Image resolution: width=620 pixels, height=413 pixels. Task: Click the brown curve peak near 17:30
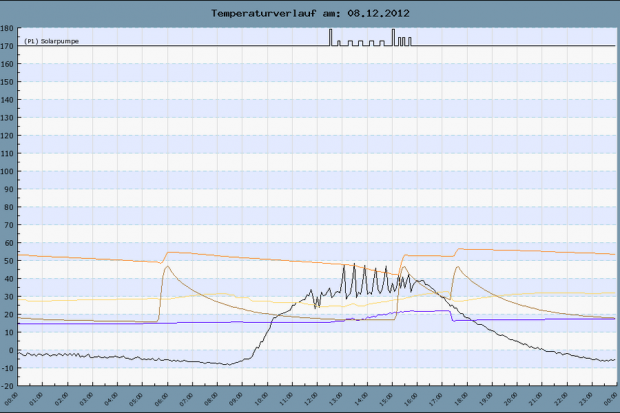(x=457, y=267)
